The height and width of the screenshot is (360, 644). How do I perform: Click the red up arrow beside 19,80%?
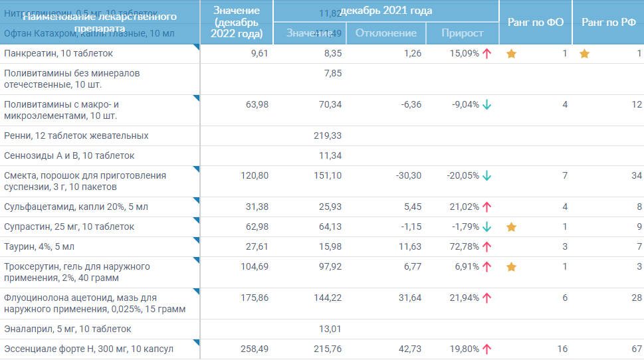pos(486,349)
